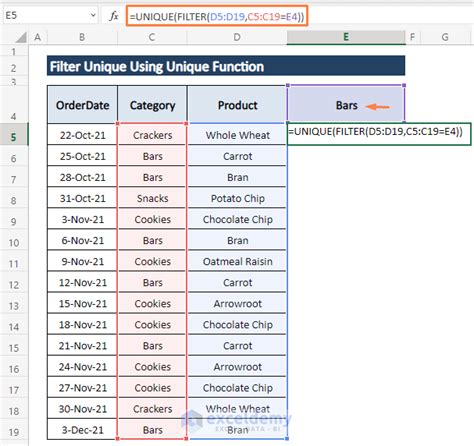Click the Carrot cell in row 15
This screenshot has height=446, width=474.
coord(237,345)
